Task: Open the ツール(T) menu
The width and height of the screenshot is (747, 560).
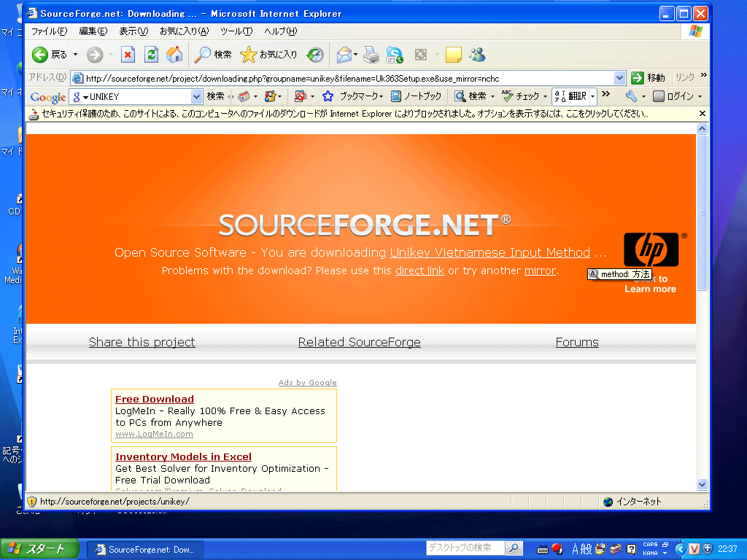Action: click(236, 31)
